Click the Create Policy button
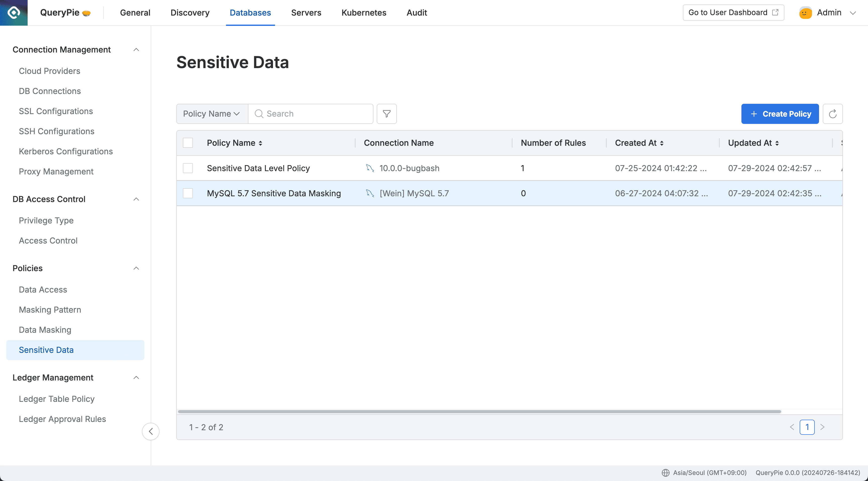 [780, 114]
